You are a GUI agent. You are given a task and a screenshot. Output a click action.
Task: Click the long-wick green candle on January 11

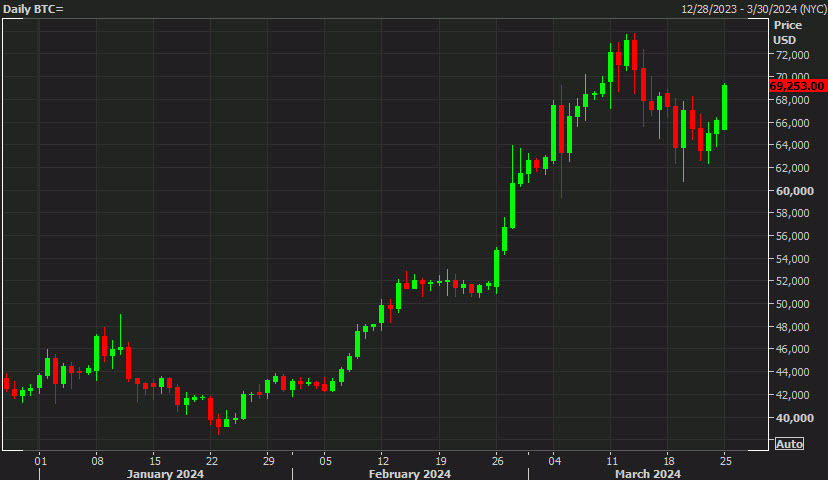120,334
